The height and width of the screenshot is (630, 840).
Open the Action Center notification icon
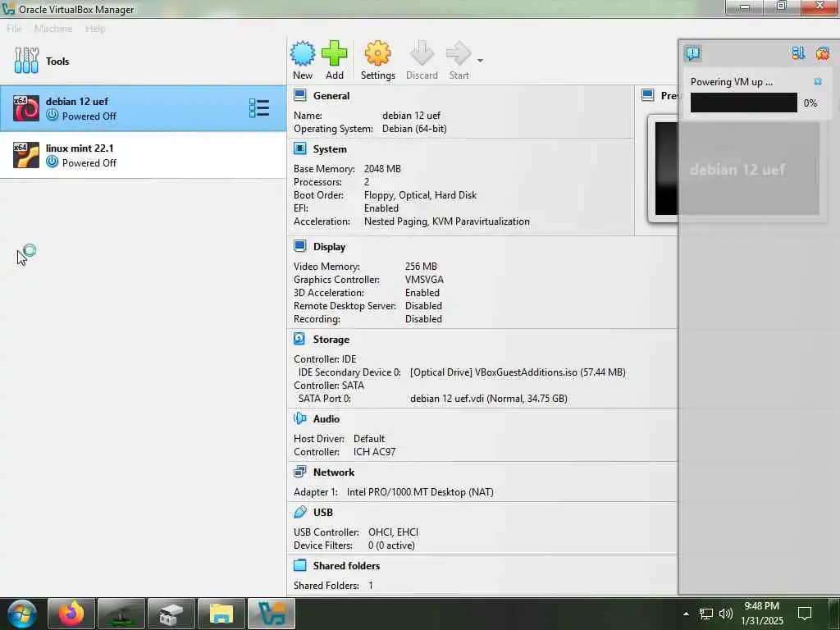[x=805, y=614]
